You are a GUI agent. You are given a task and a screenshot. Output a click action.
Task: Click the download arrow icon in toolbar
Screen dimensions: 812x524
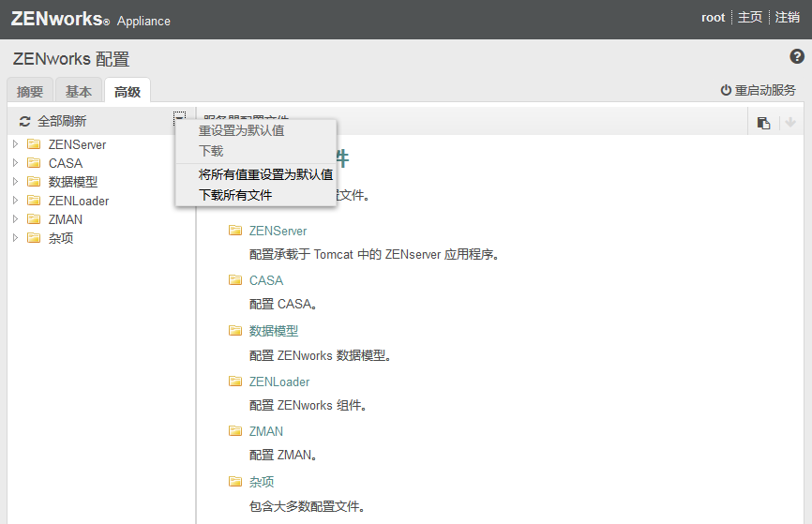tap(789, 122)
